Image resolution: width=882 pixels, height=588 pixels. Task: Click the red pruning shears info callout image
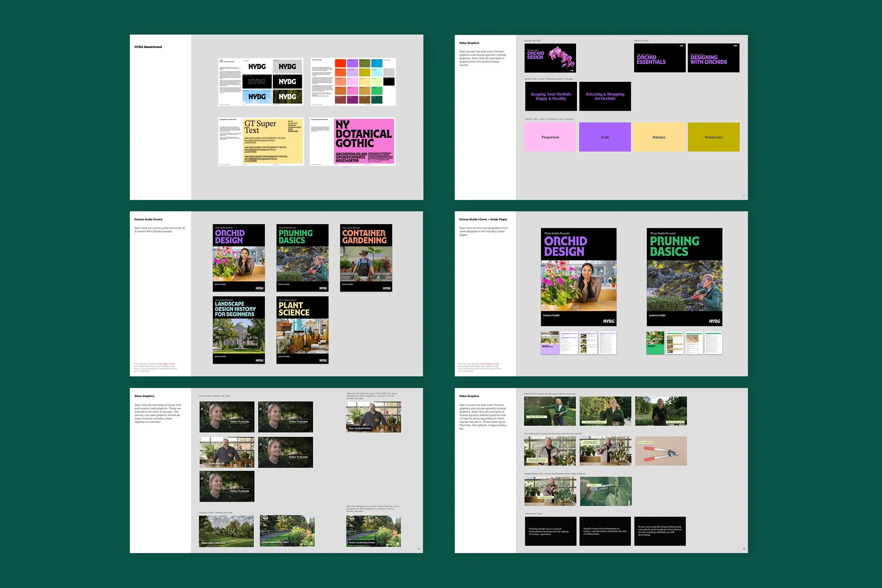pyautogui.click(x=661, y=451)
